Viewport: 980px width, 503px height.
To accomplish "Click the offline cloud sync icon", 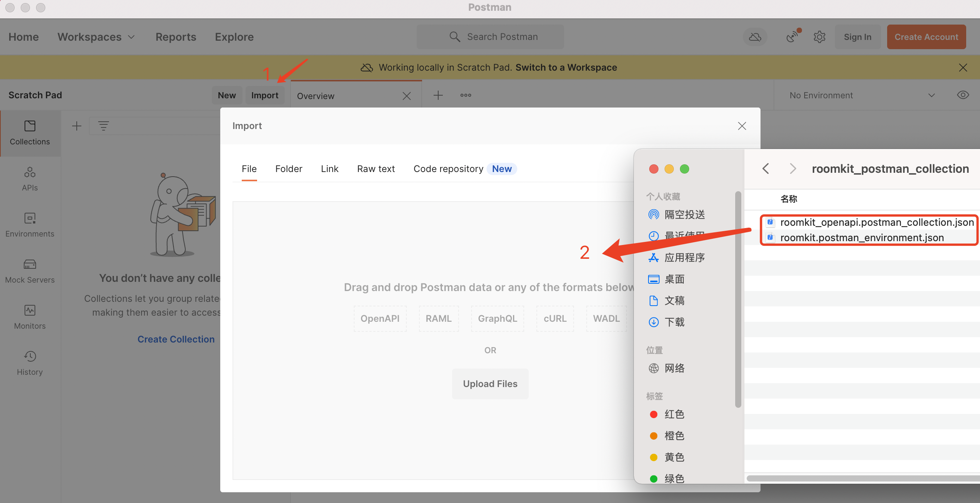I will click(x=755, y=37).
